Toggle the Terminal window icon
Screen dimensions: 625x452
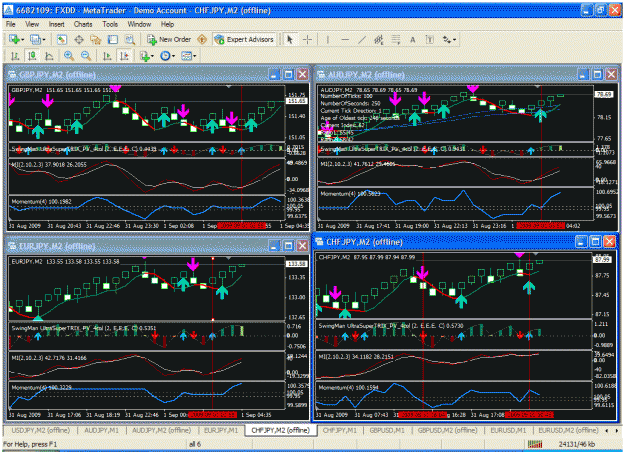coord(113,39)
